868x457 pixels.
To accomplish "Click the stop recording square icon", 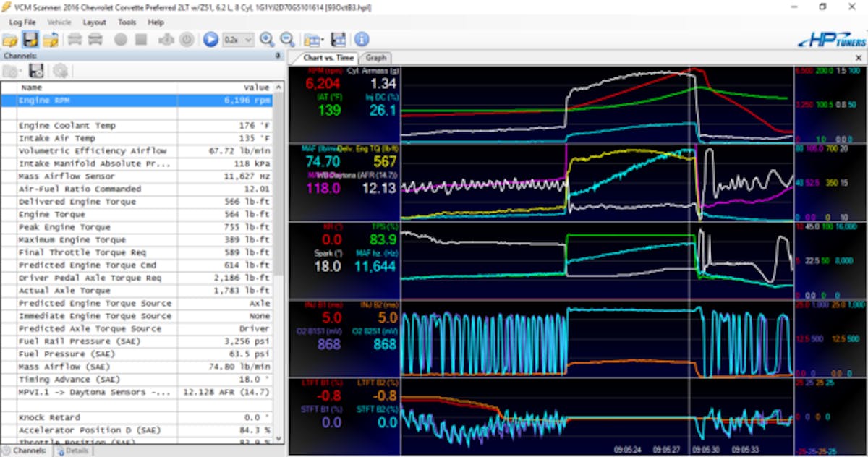I will [x=141, y=40].
